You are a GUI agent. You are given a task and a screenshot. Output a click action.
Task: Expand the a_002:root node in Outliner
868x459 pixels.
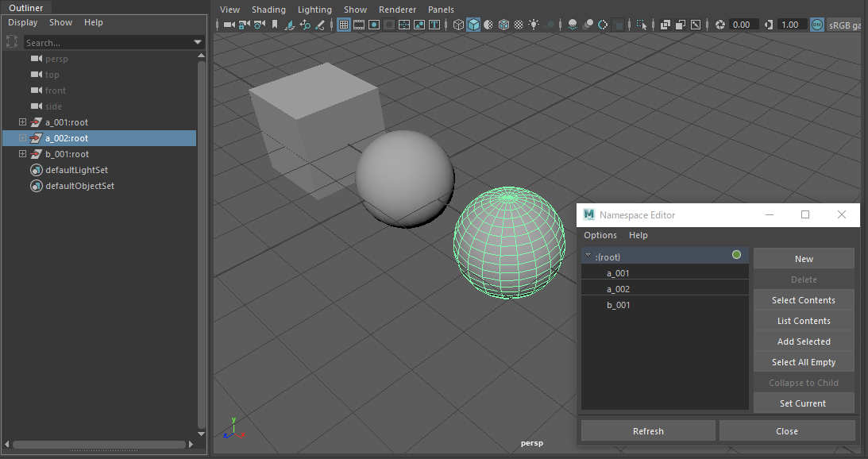click(22, 138)
